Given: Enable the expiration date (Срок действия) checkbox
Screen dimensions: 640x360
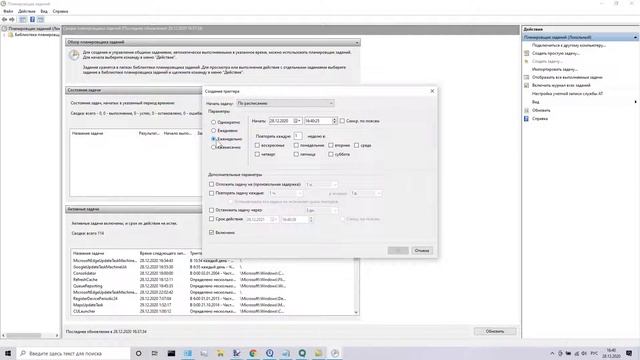Looking at the screenshot, I should coord(211,219).
